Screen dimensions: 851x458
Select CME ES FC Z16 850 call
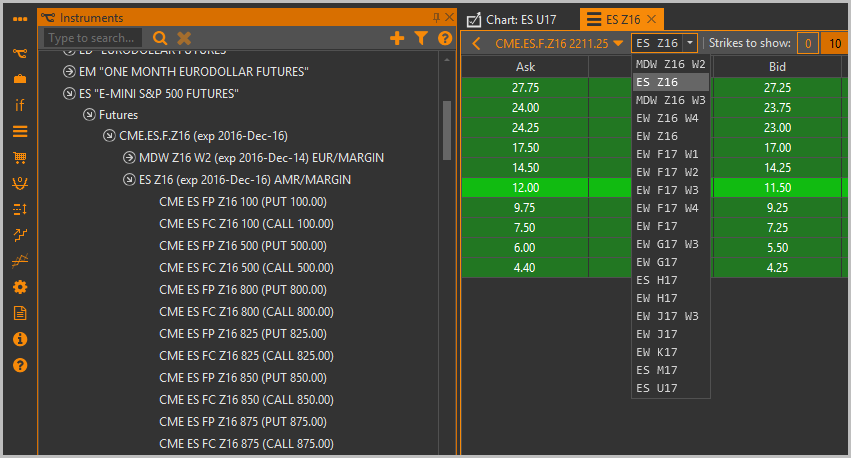(x=246, y=399)
